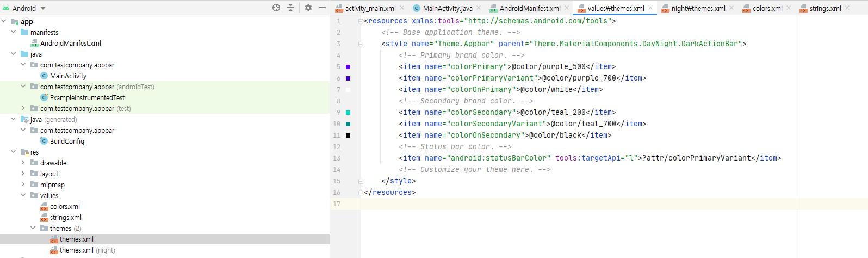
Task: Collapse the res folder
Action: [x=14, y=152]
